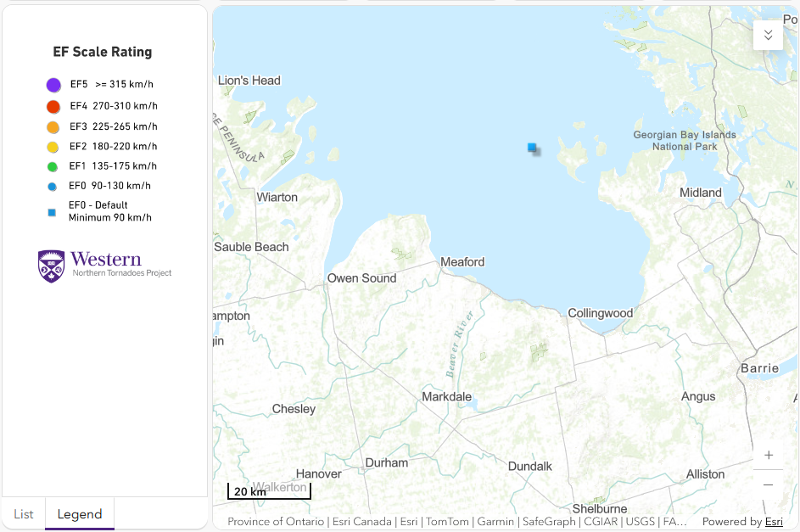
Task: Click the Chesley map label
Action: point(294,409)
